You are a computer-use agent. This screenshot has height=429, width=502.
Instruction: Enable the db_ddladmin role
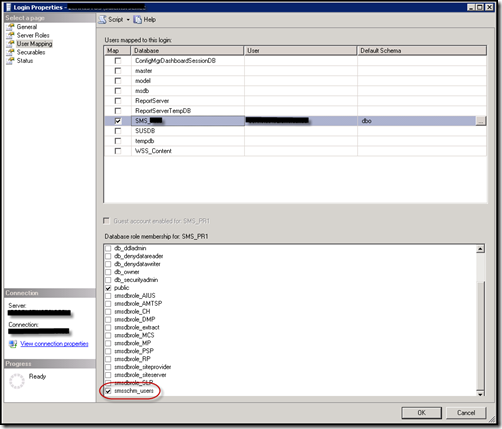coord(108,248)
